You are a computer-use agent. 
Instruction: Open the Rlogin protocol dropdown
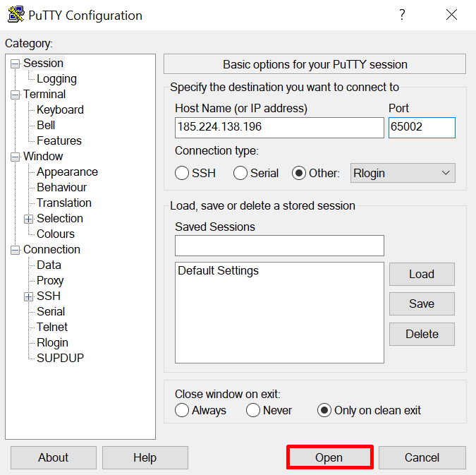tap(403, 173)
